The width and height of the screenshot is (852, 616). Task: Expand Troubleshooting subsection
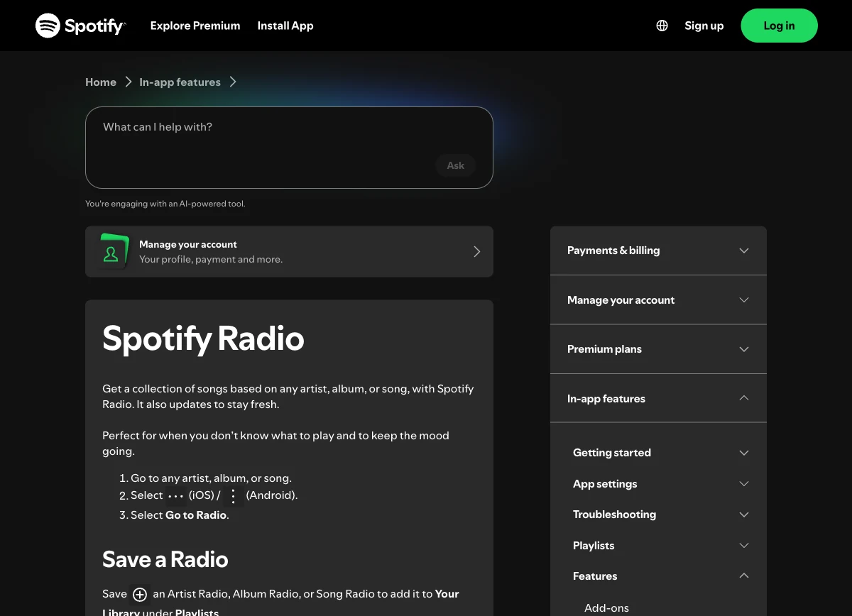click(661, 515)
